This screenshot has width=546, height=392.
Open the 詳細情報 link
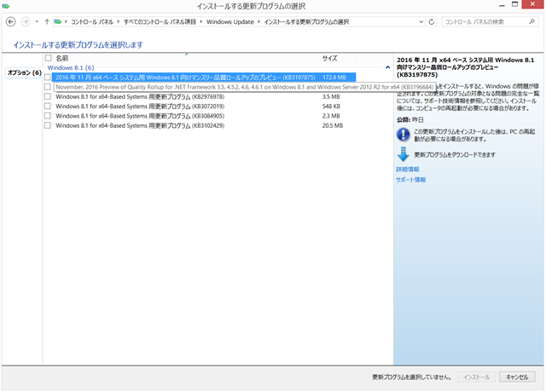408,170
